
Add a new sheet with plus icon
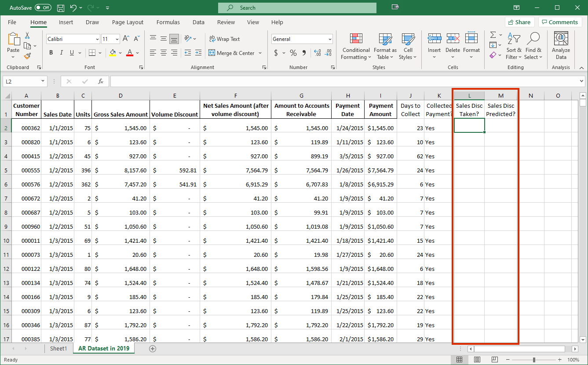click(x=153, y=348)
